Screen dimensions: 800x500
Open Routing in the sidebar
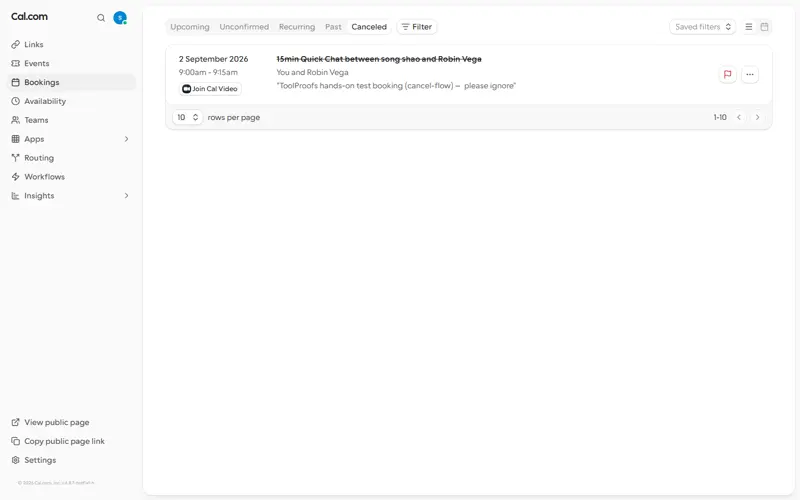tap(72, 158)
